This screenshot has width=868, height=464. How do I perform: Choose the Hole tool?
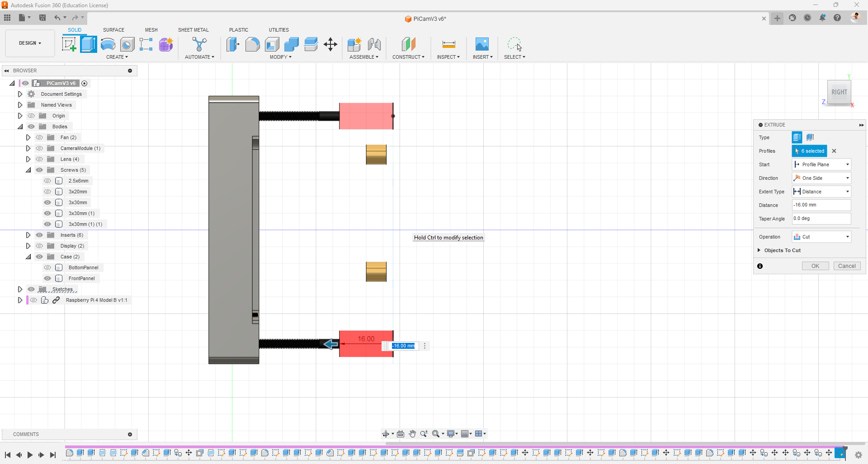click(127, 44)
